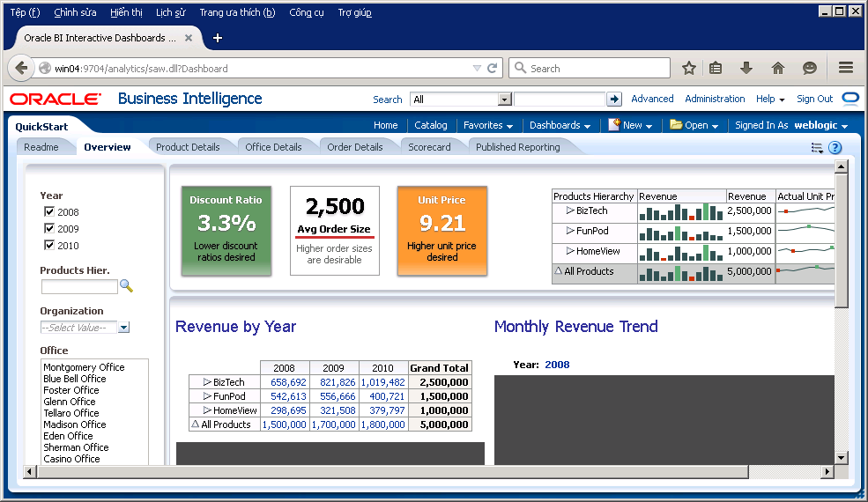Image resolution: width=868 pixels, height=502 pixels.
Task: Open the Signed In As weblogic menu
Action: [791, 125]
